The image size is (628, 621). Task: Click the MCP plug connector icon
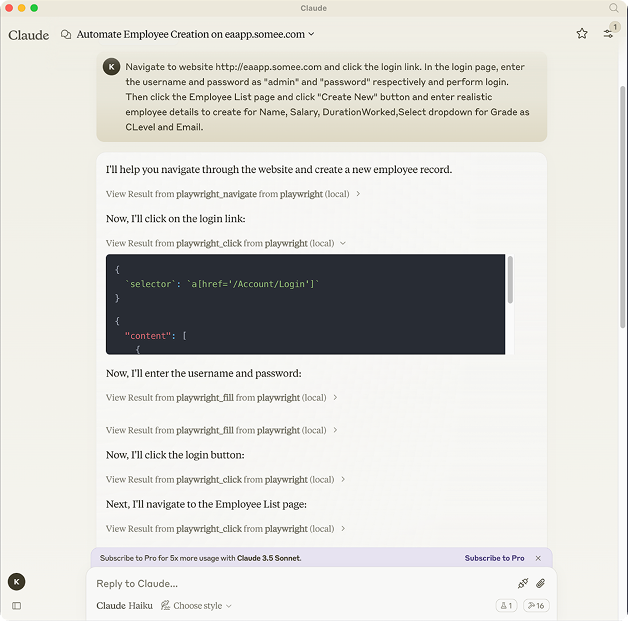[523, 583]
